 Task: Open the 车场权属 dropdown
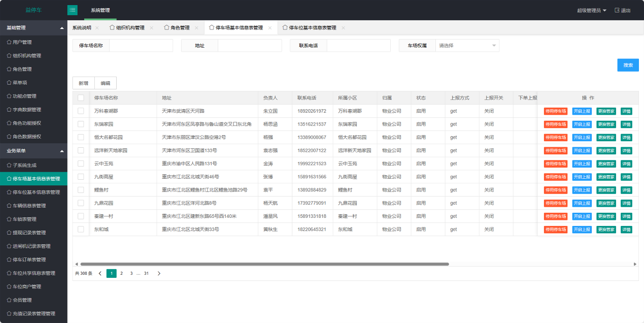467,46
